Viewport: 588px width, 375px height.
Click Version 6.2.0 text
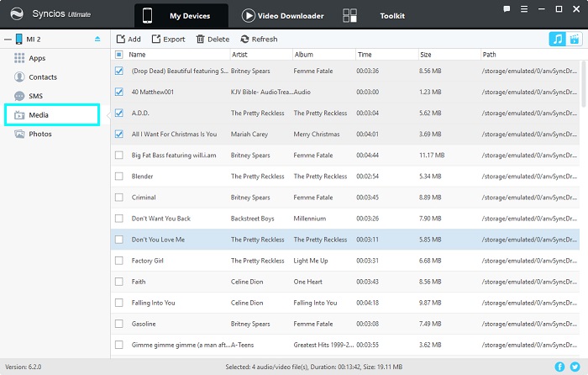[x=24, y=367]
